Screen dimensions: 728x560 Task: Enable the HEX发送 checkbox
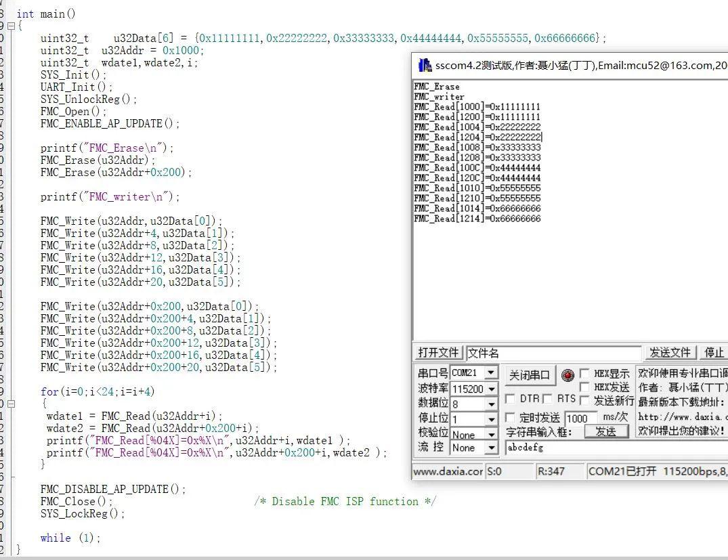tap(584, 387)
